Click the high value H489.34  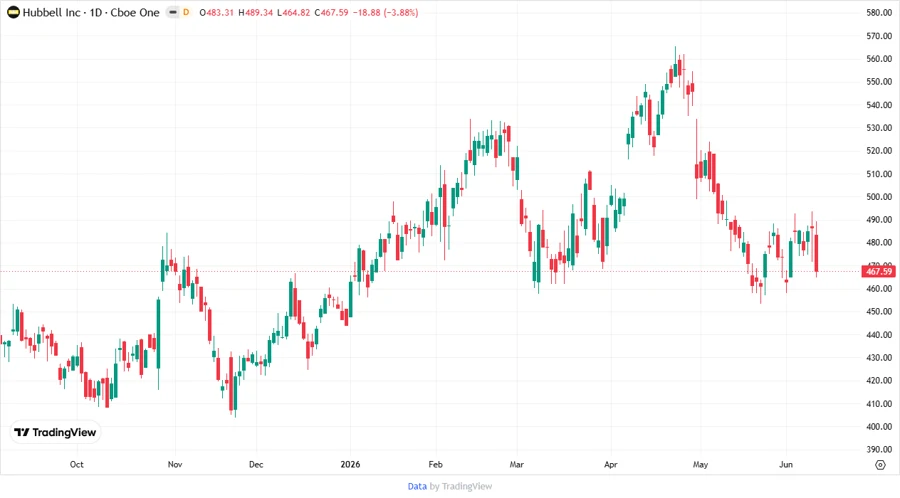click(x=255, y=12)
